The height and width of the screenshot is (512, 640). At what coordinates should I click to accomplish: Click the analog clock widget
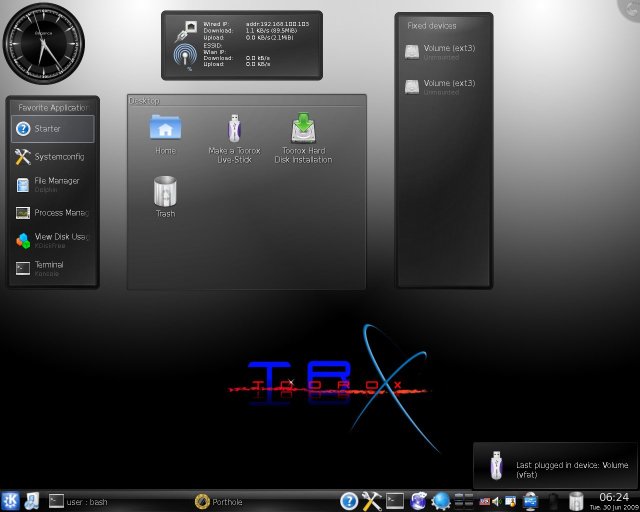[x=44, y=43]
